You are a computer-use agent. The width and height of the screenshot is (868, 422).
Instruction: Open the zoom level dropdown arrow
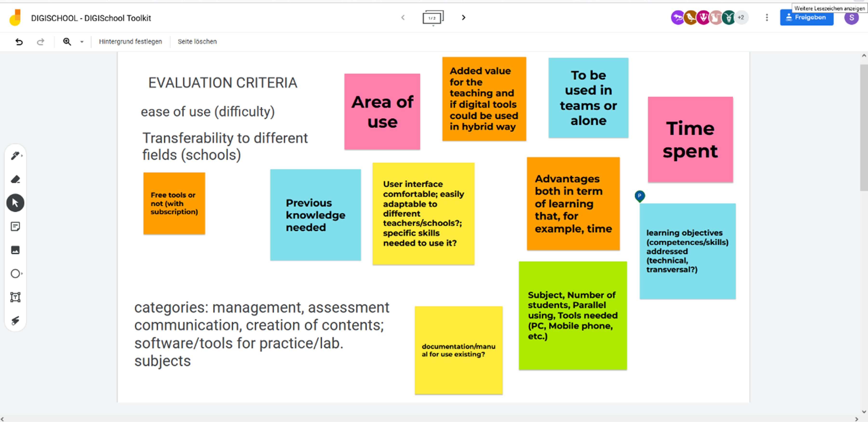click(x=81, y=42)
